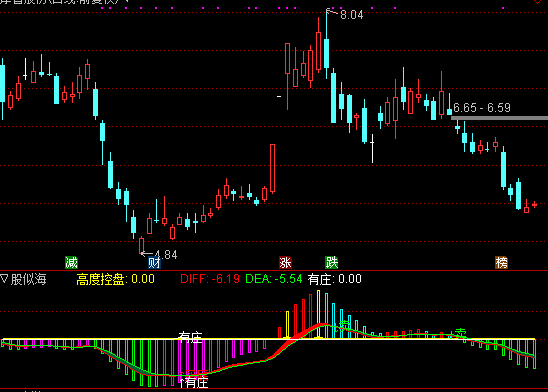Image resolution: width=548 pixels, height=392 pixels.
Task: Click the red diamond icon at top right
Action: click(x=538, y=1)
